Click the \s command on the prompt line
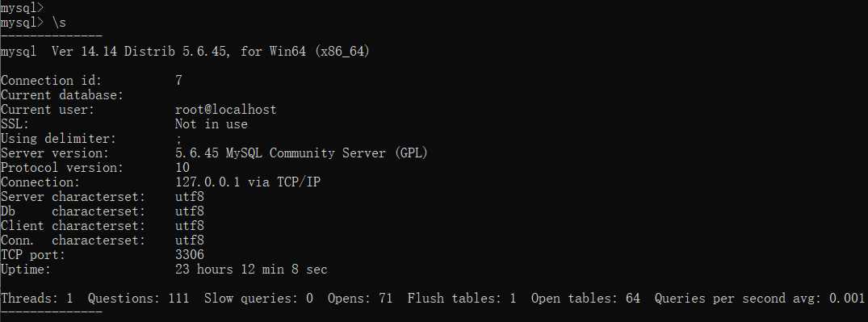 59,23
